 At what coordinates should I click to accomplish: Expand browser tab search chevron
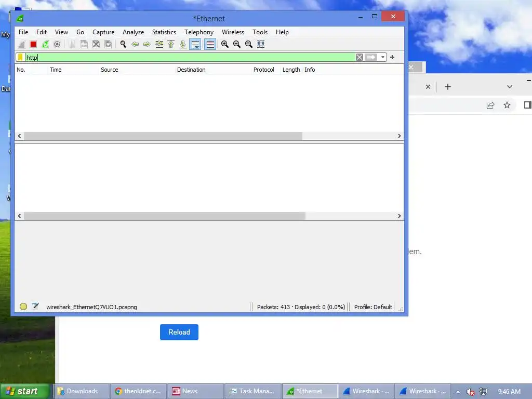pyautogui.click(x=509, y=87)
